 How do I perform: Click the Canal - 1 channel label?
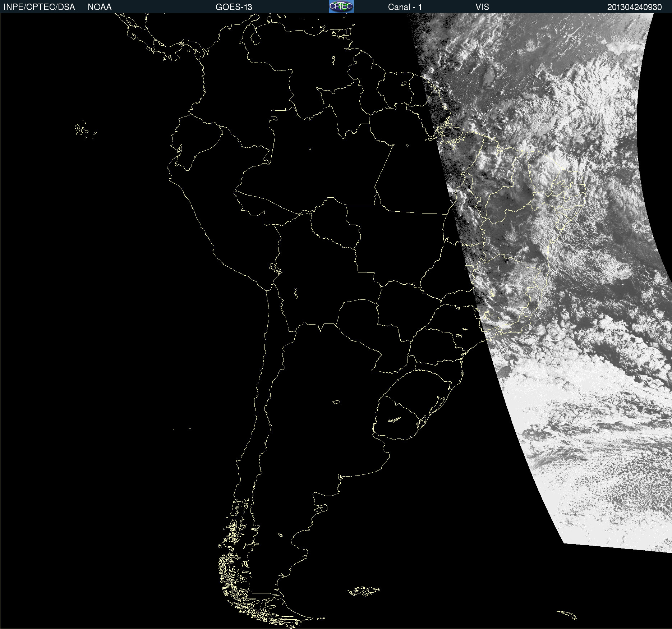405,7
